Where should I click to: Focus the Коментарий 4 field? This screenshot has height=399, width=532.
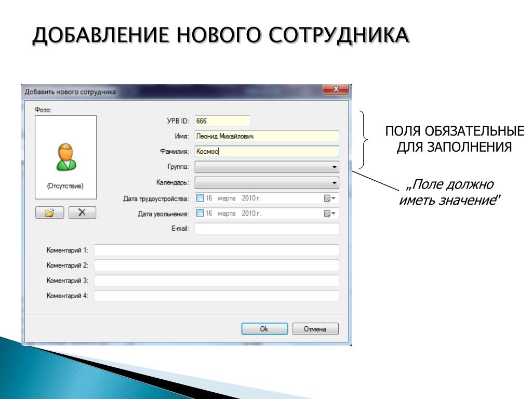click(217, 296)
